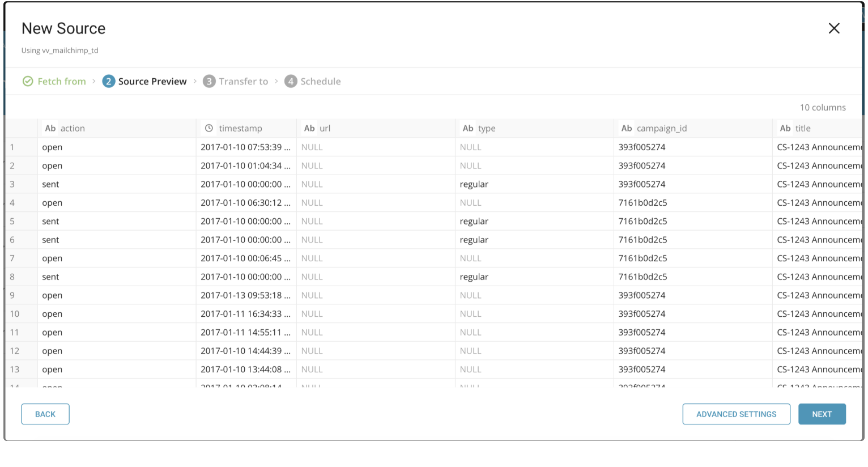Go to the Fetch from step
The width and height of the screenshot is (868, 467).
coord(62,82)
